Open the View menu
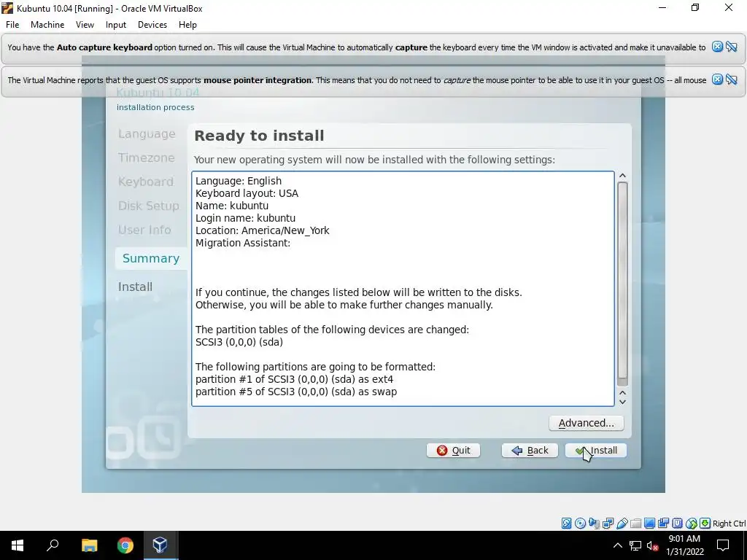Viewport: 747px width, 560px height. point(85,25)
